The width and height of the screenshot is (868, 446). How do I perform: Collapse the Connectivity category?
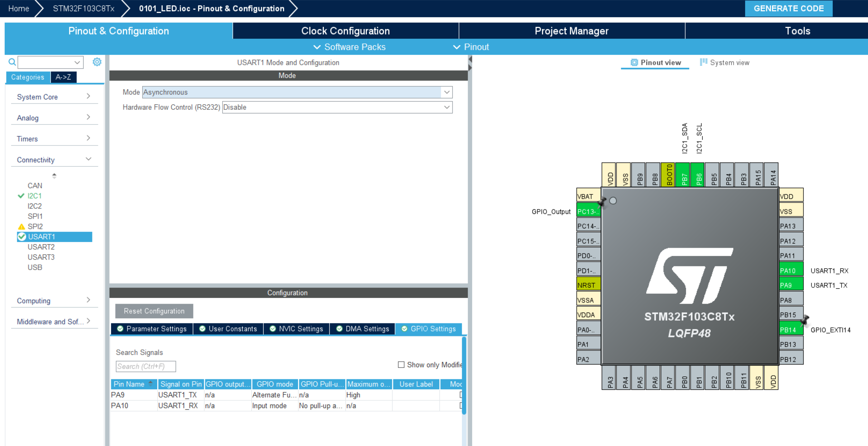[54, 160]
